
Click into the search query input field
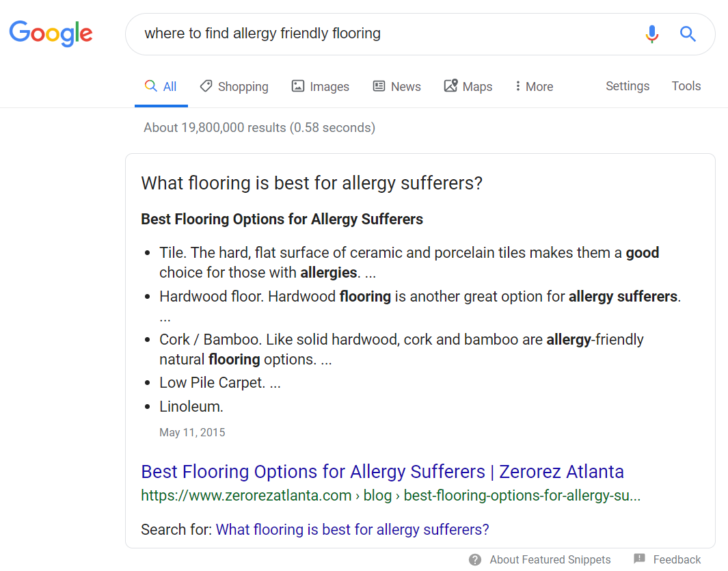coord(383,34)
